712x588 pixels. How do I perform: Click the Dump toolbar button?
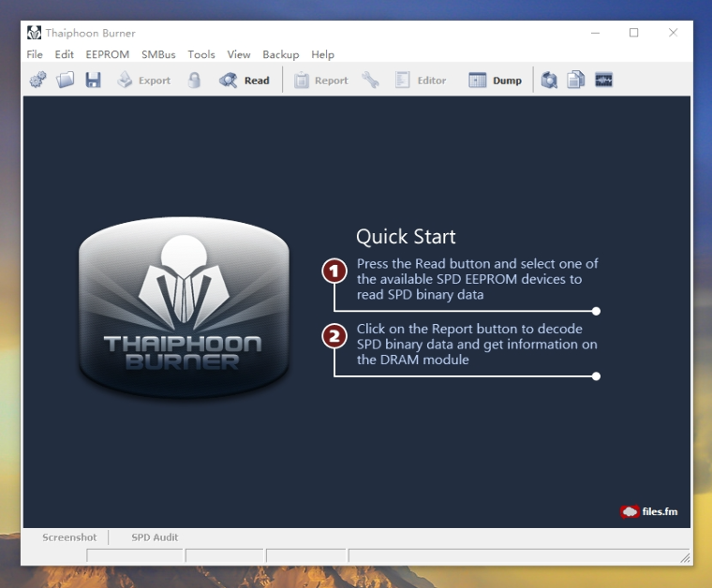pos(496,81)
